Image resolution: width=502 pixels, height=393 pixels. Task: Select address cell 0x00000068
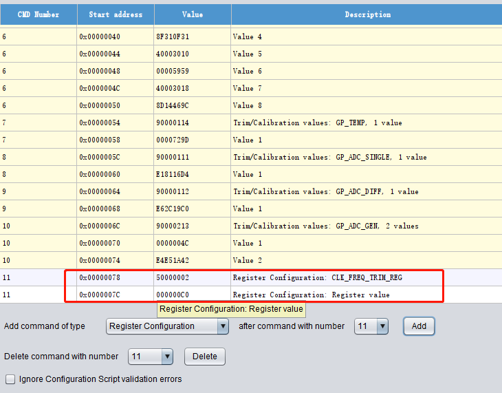(115, 209)
